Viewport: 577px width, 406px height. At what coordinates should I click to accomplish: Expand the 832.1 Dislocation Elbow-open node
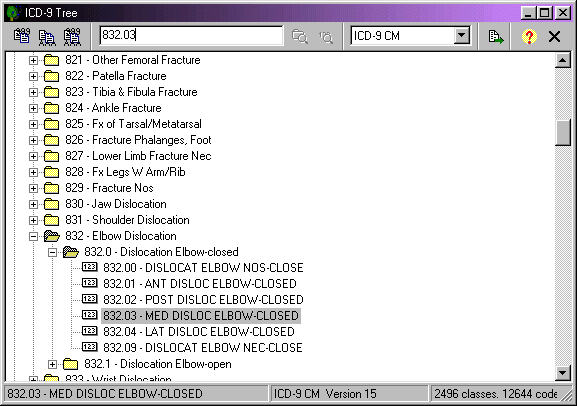click(x=52, y=364)
